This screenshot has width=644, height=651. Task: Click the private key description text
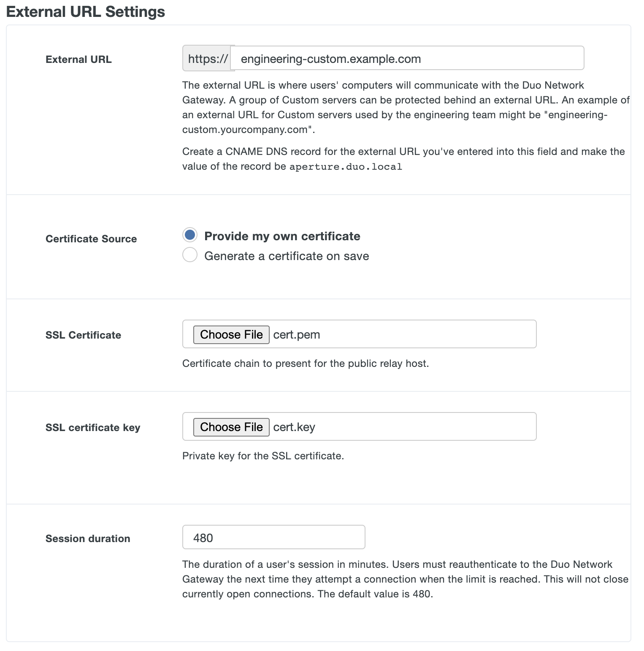pyautogui.click(x=263, y=456)
